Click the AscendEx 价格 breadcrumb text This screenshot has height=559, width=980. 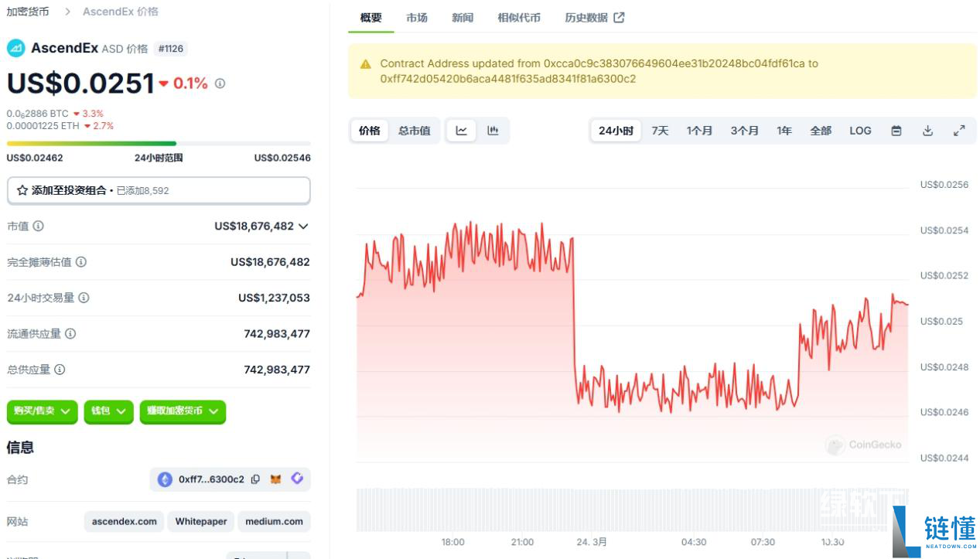coord(121,12)
